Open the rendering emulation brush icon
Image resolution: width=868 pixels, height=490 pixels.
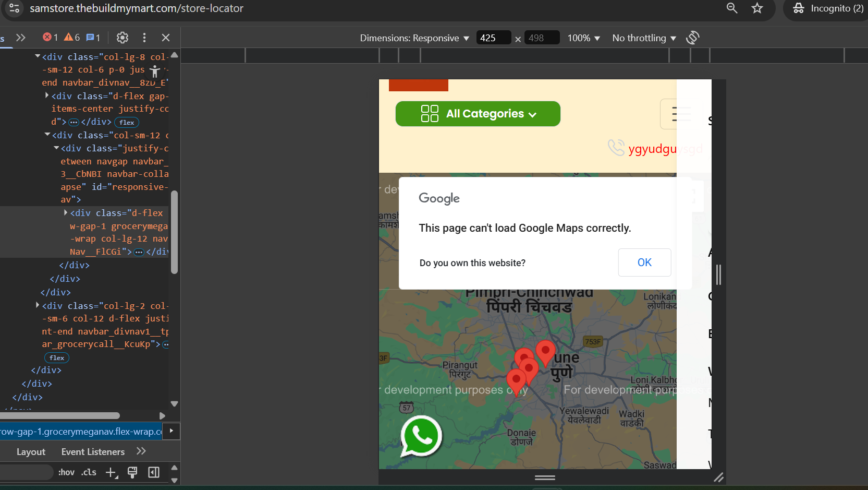(132, 472)
